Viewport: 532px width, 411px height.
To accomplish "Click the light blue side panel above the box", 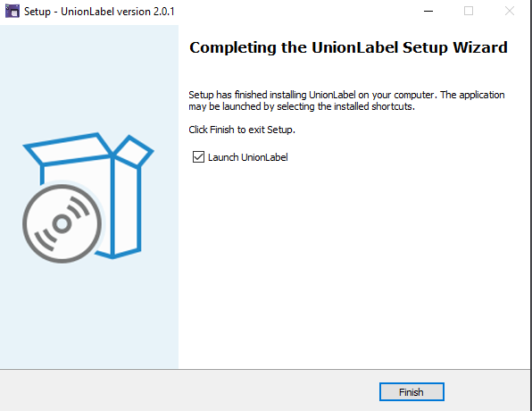I will pyautogui.click(x=89, y=78).
